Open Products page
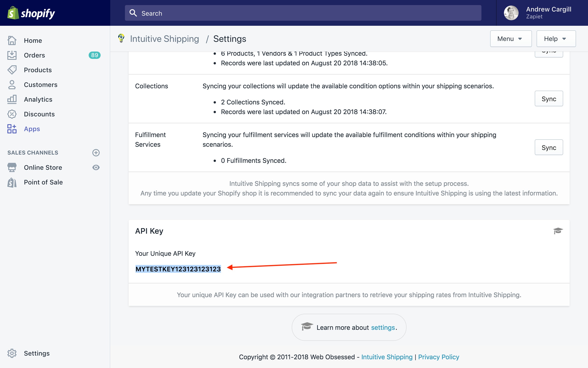 [38, 70]
